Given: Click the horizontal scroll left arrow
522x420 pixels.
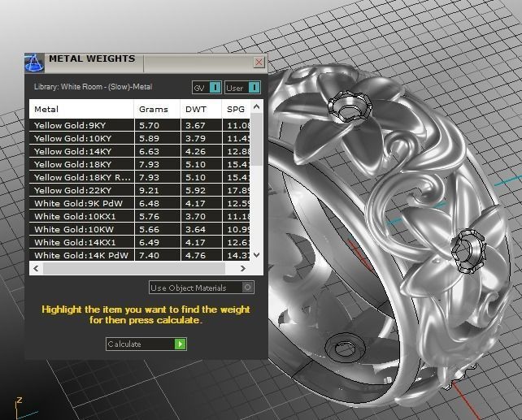Looking at the screenshot, I should click(x=36, y=268).
